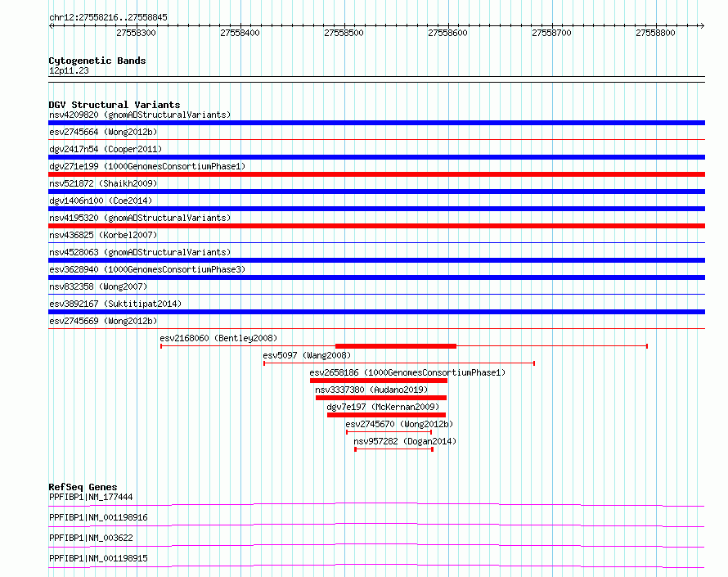Click ruler position 27558800
The width and height of the screenshot is (728, 577).
pos(655,33)
